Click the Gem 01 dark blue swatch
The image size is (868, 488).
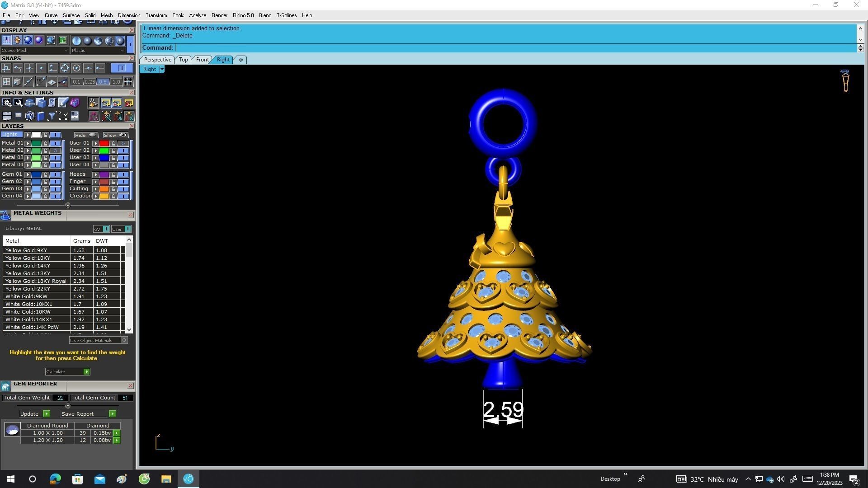[x=36, y=174]
